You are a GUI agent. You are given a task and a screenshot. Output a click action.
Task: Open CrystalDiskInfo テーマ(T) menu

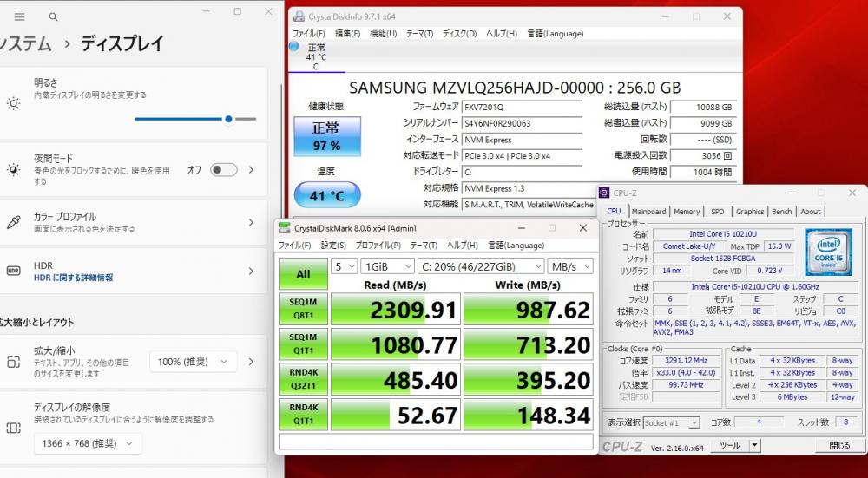pyautogui.click(x=419, y=34)
